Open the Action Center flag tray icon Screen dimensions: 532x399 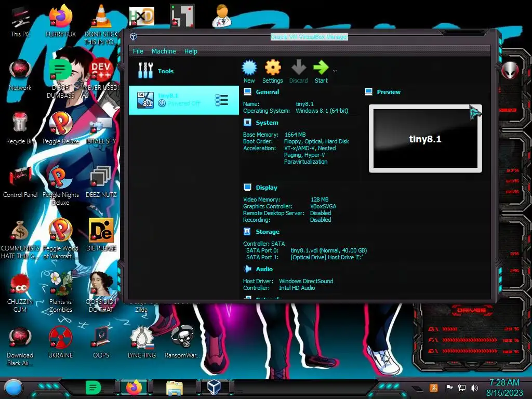pyautogui.click(x=449, y=388)
